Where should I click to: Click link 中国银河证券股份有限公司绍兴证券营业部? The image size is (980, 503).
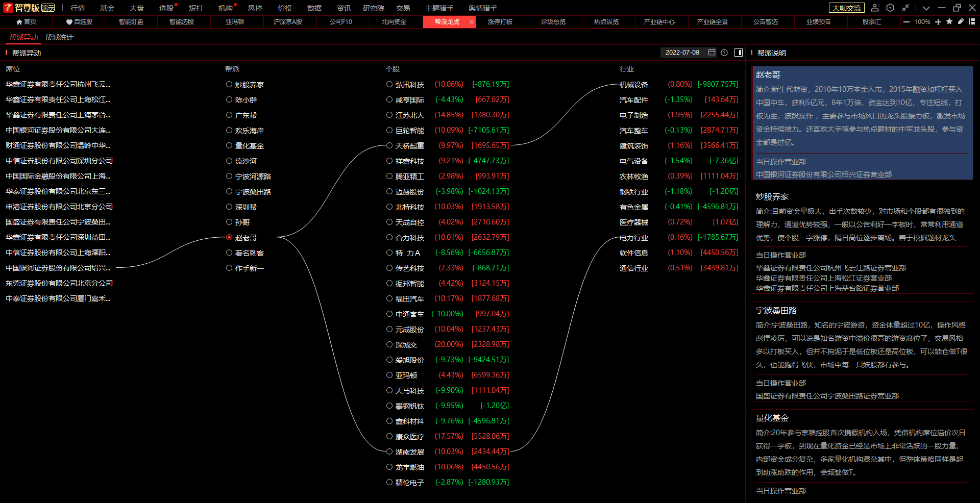click(824, 174)
